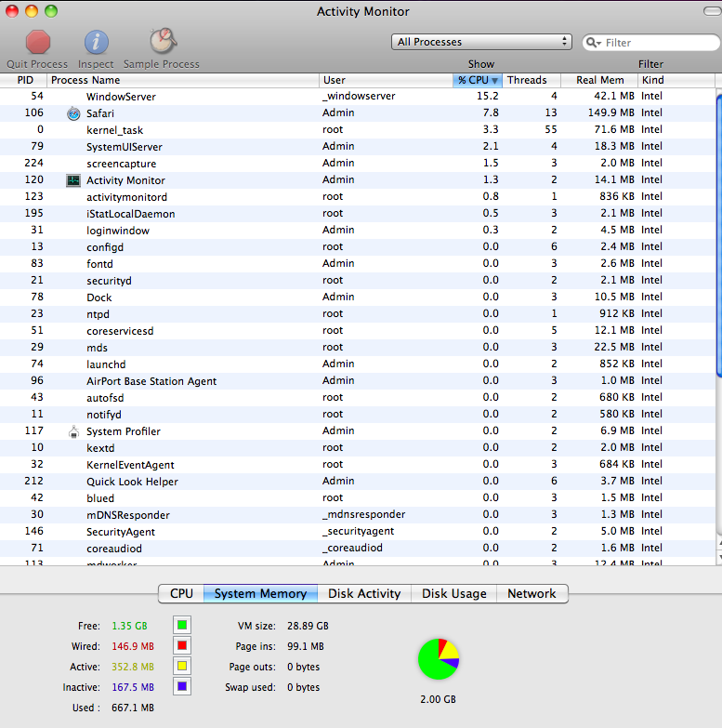Select the launchd process
Image resolution: width=722 pixels, height=728 pixels.
(x=358, y=364)
